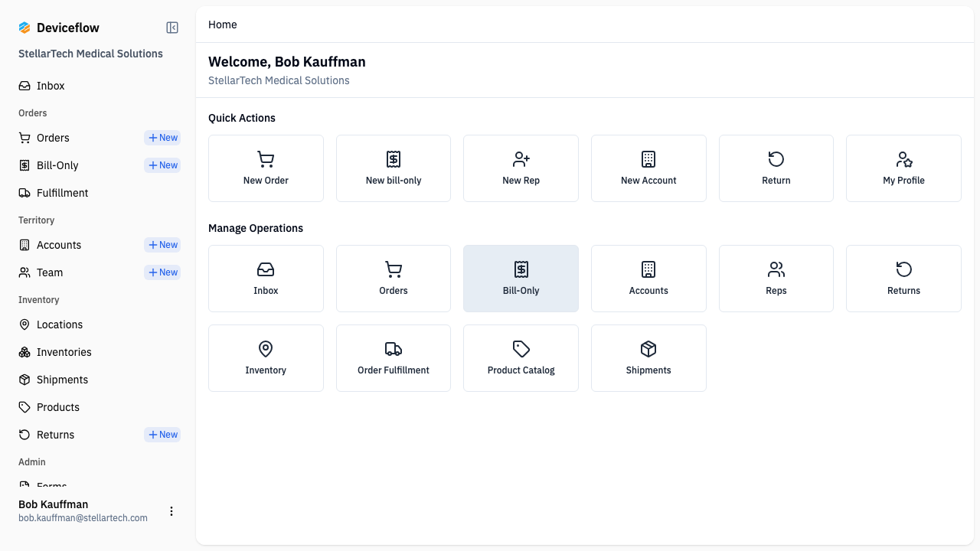This screenshot has width=980, height=551.
Task: Click the Territory sidebar group label
Action: coord(36,220)
